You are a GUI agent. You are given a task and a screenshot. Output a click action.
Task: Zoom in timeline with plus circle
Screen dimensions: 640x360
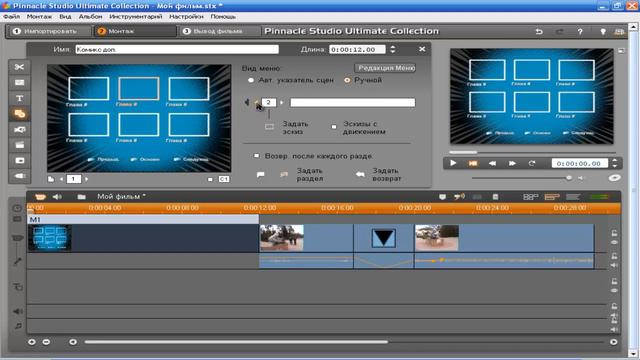pos(31,342)
